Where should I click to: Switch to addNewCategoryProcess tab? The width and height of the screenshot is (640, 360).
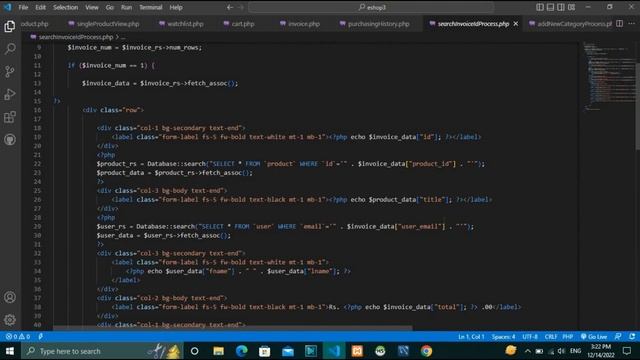[570, 24]
